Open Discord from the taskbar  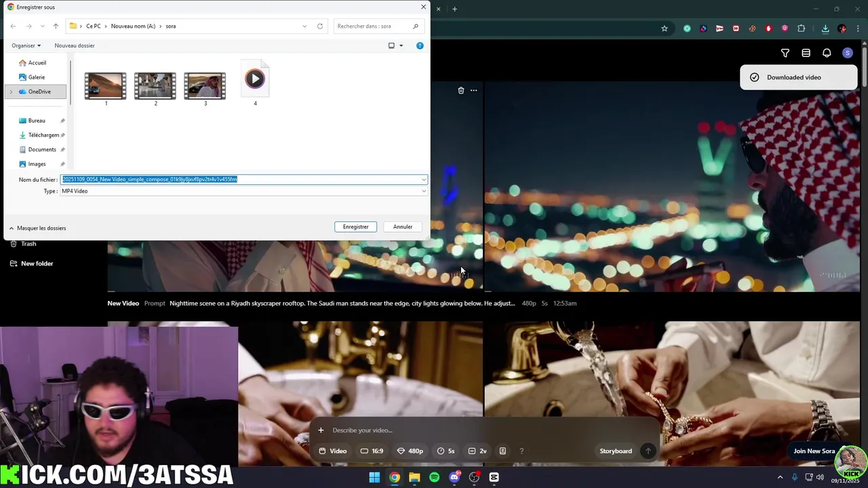(454, 477)
